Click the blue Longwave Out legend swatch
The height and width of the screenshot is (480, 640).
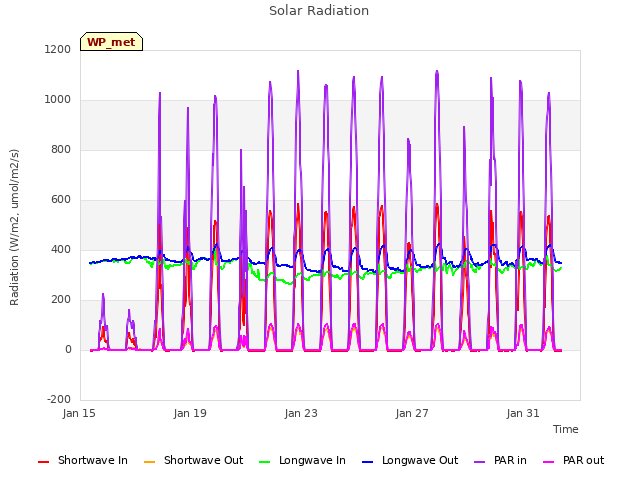click(x=367, y=462)
